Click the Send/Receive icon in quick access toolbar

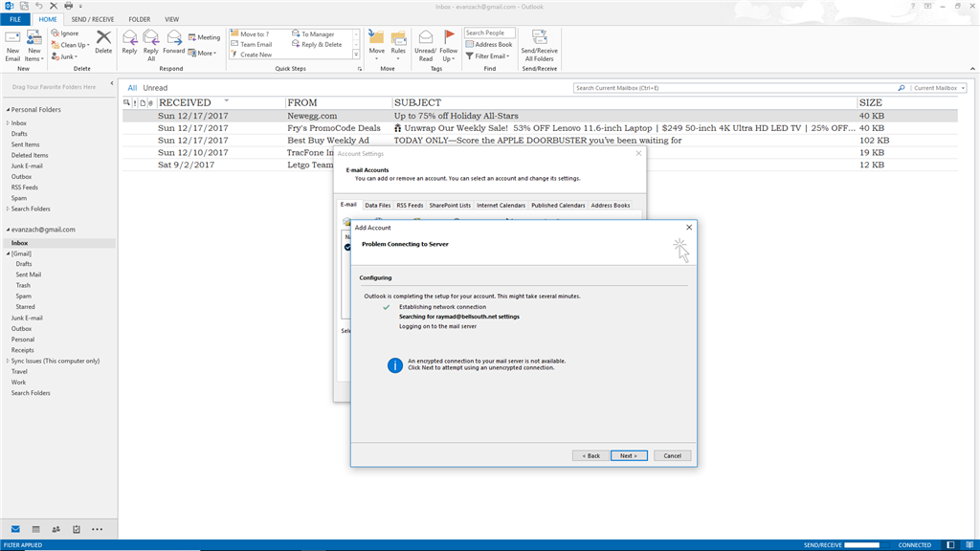pyautogui.click(x=24, y=7)
